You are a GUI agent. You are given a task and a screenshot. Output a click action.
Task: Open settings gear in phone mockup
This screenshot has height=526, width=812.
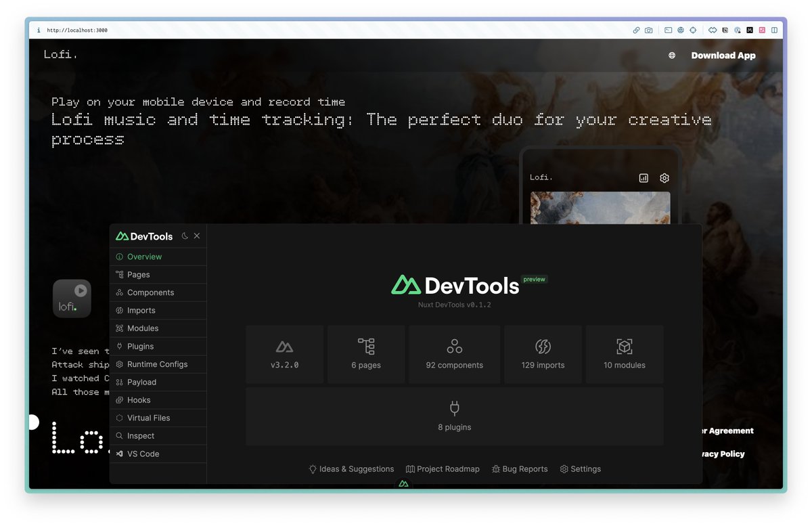664,178
